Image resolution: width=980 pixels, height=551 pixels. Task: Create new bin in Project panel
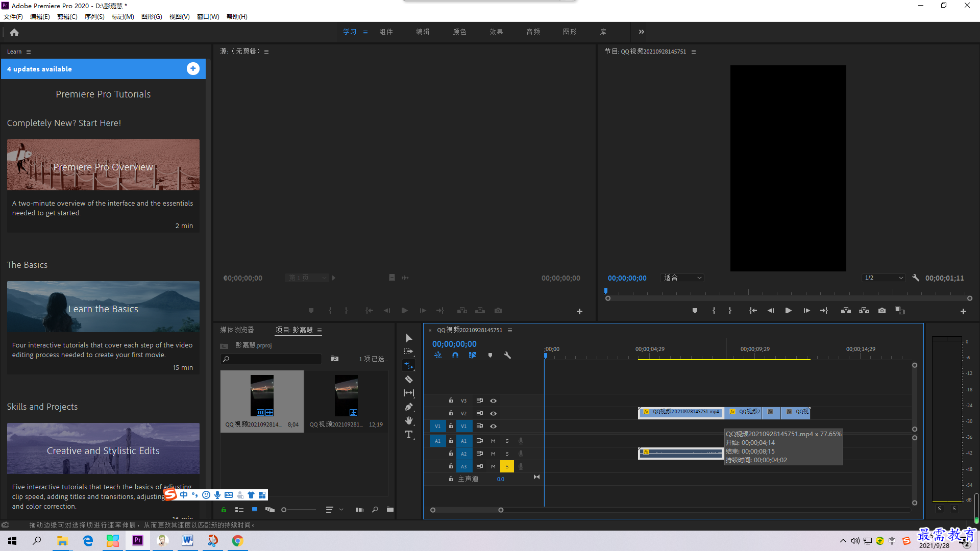pyautogui.click(x=390, y=510)
